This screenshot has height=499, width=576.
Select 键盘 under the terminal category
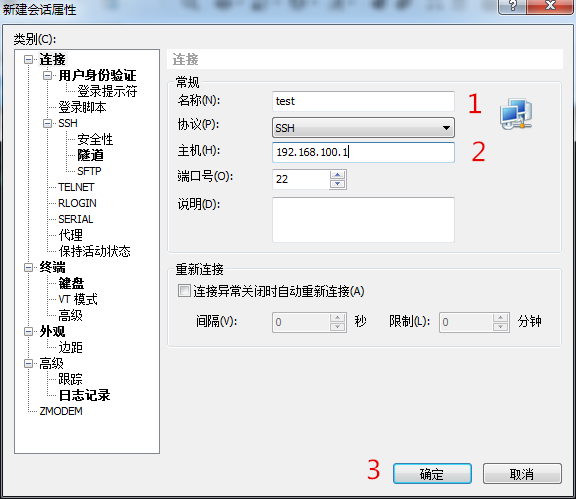coord(71,283)
